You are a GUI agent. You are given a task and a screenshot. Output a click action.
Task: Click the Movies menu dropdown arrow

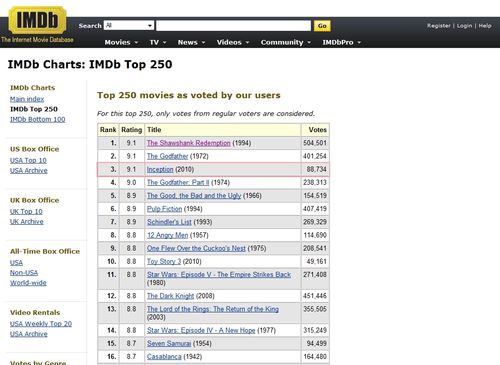click(136, 43)
